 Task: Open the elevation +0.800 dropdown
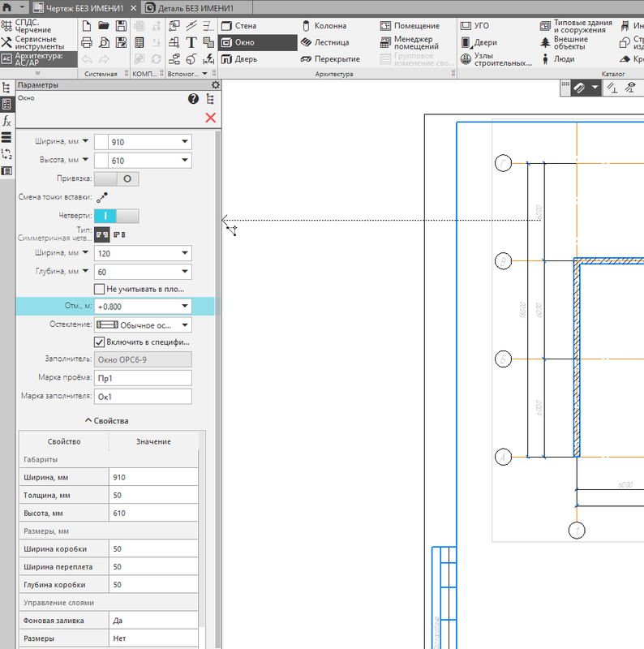coord(185,306)
